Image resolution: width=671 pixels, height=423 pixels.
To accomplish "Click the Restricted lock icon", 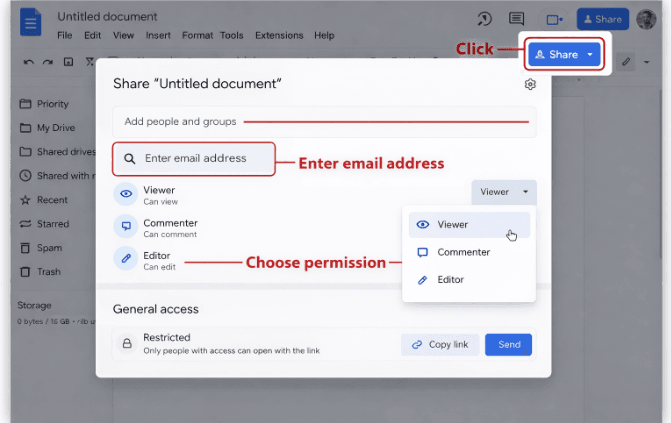I will (127, 344).
